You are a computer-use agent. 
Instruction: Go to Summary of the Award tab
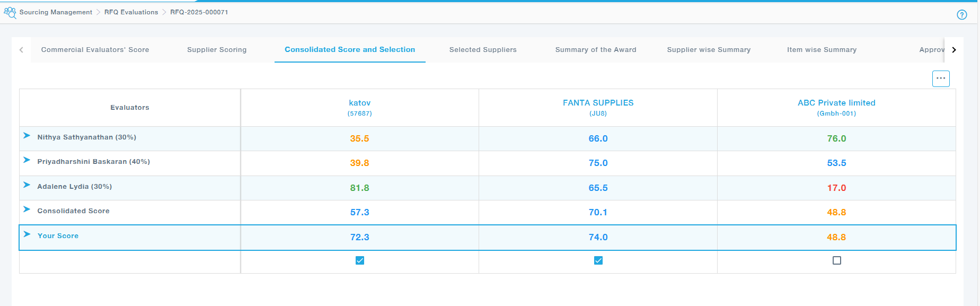(596, 50)
